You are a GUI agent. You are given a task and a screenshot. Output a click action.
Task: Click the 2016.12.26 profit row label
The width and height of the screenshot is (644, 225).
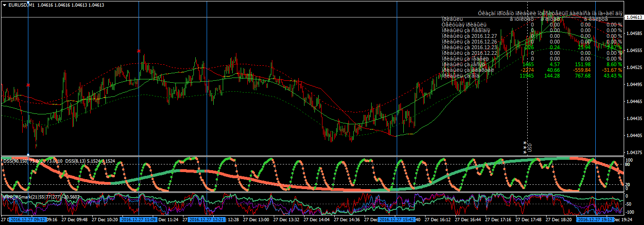pyautogui.click(x=469, y=42)
